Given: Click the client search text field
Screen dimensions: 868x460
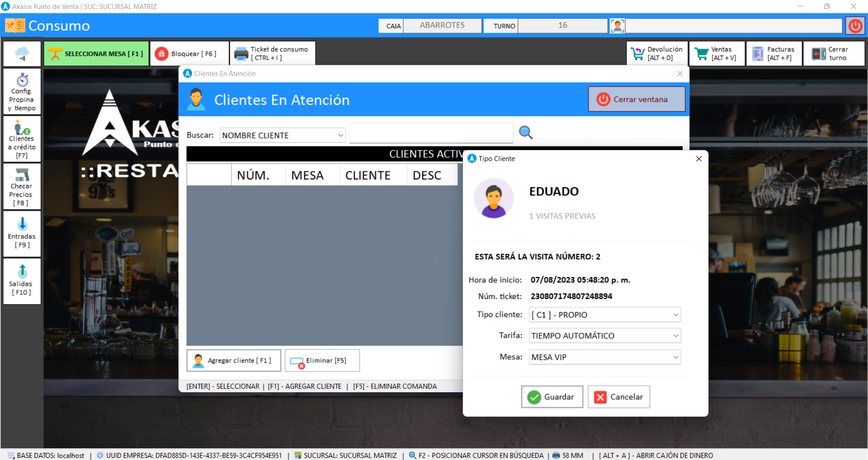Looking at the screenshot, I should (x=431, y=133).
